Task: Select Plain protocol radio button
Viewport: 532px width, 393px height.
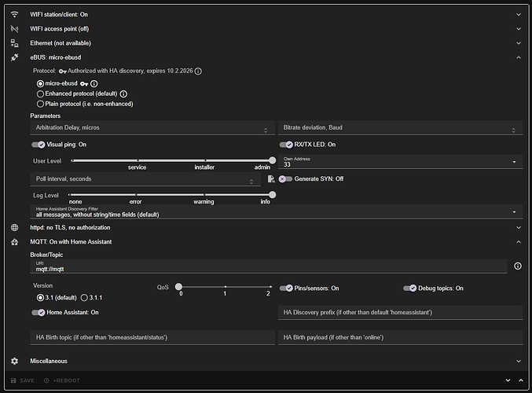Action: tap(41, 103)
